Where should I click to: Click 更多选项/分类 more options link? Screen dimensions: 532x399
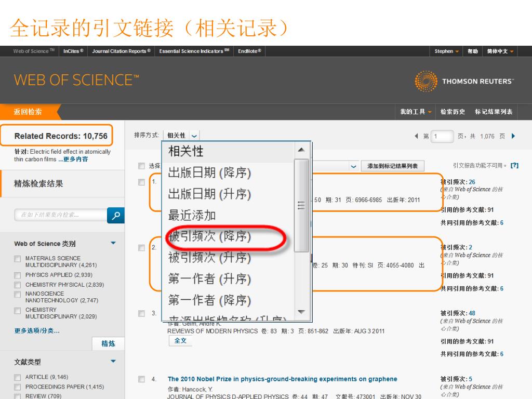37,331
